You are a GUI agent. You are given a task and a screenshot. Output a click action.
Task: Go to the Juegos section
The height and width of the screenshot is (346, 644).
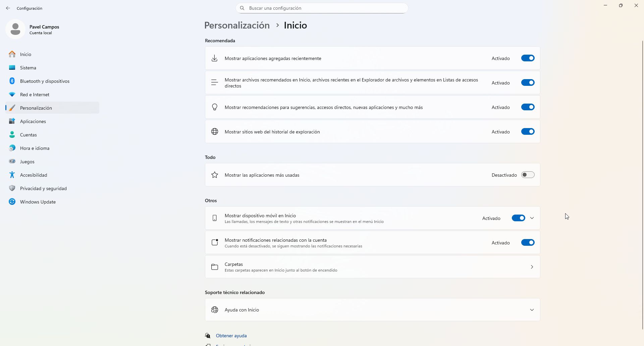pos(52,162)
